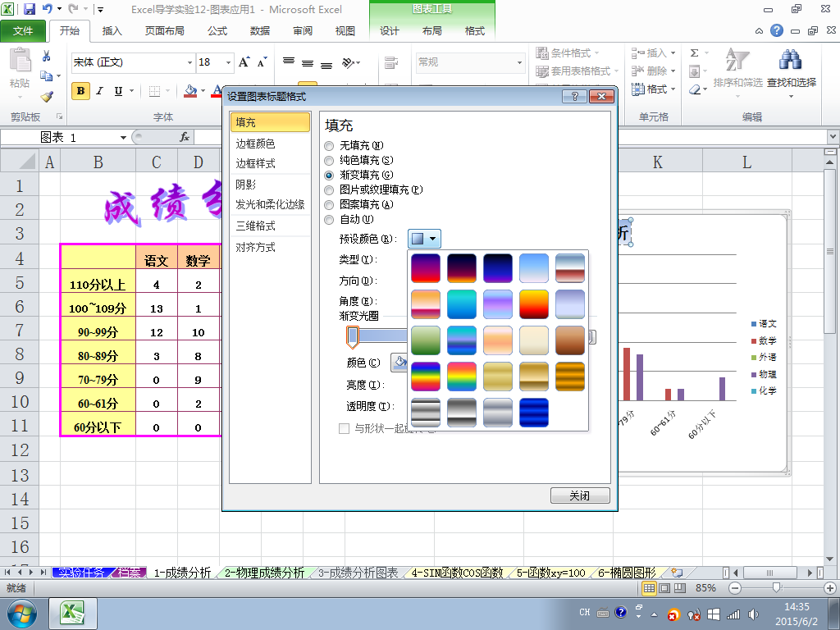Viewport: 840px width, 630px height.
Task: Click the Paste clipboard icon
Action: (x=20, y=59)
